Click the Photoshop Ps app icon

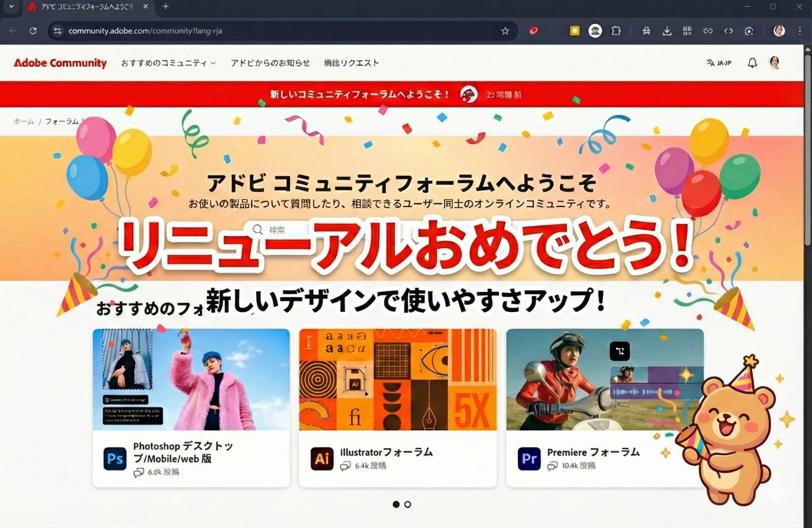[115, 459]
